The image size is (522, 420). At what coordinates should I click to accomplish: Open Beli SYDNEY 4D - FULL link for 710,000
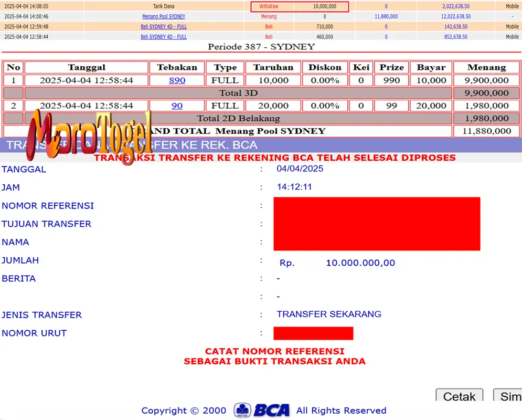click(x=164, y=27)
